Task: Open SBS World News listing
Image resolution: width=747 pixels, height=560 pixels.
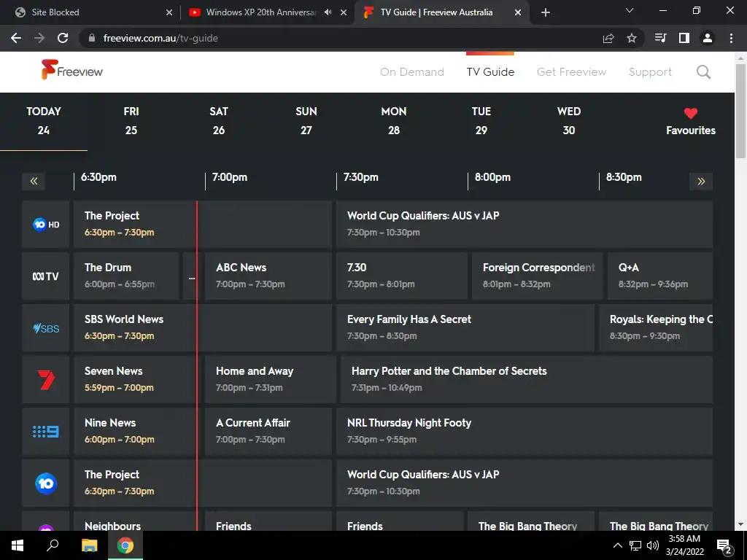Action: (203, 328)
